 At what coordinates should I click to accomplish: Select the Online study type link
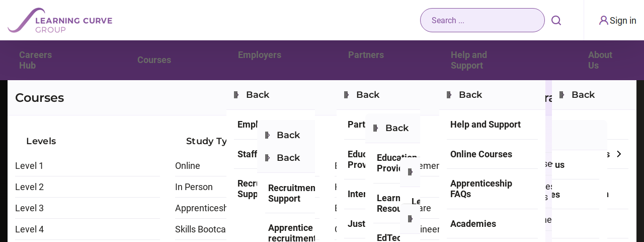(x=188, y=166)
